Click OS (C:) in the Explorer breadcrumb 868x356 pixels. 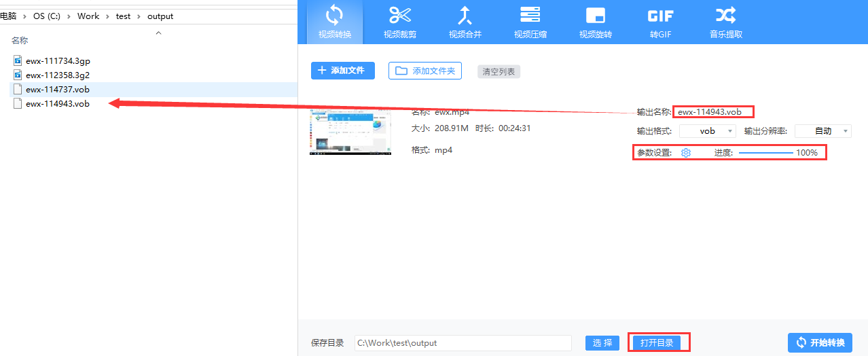coord(47,16)
